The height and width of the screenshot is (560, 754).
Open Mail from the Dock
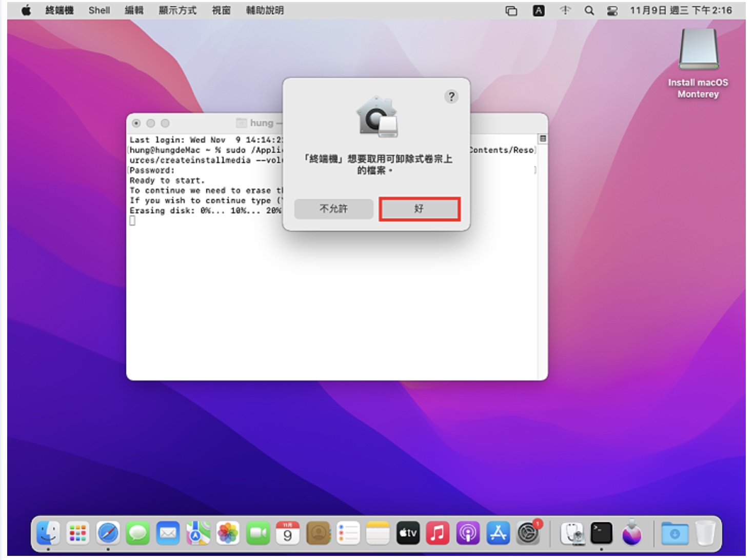(x=168, y=533)
